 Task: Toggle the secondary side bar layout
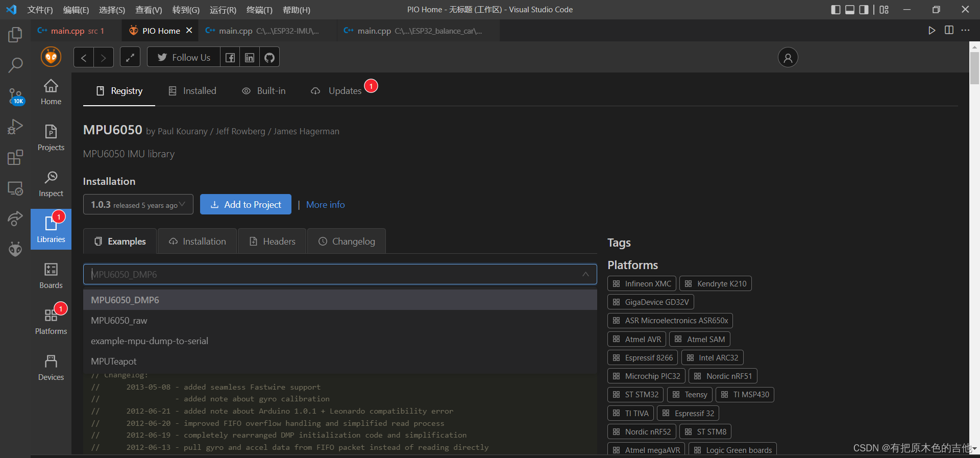(x=864, y=10)
